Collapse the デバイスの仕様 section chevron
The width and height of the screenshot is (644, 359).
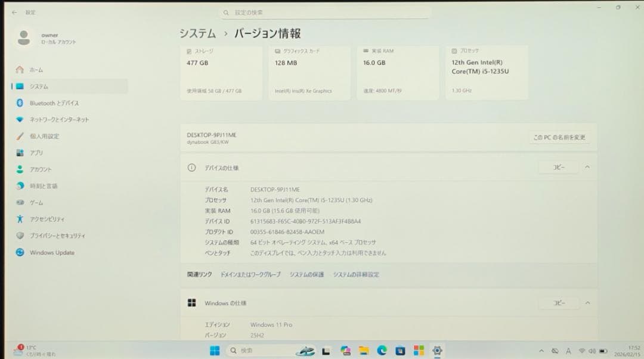tap(587, 167)
